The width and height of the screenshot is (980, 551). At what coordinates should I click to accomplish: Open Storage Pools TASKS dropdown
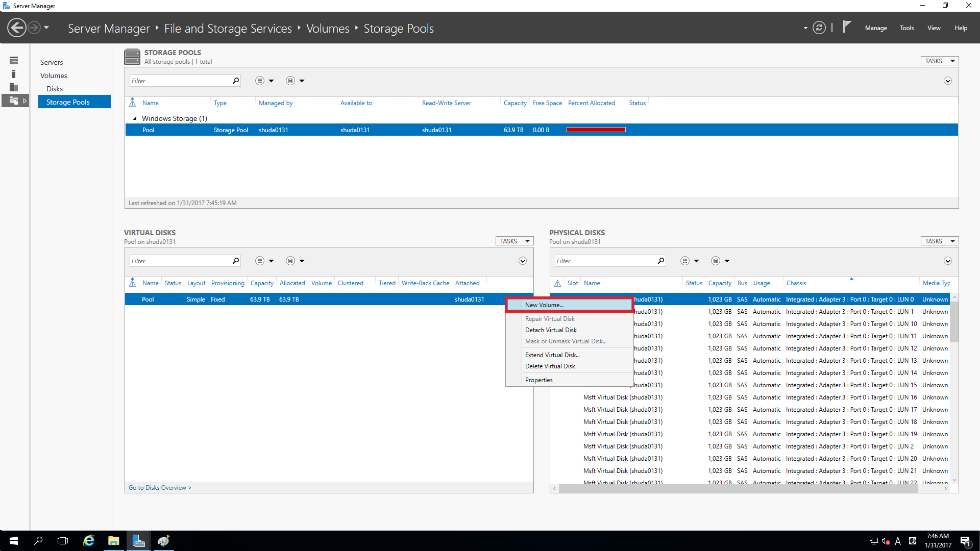(x=939, y=61)
